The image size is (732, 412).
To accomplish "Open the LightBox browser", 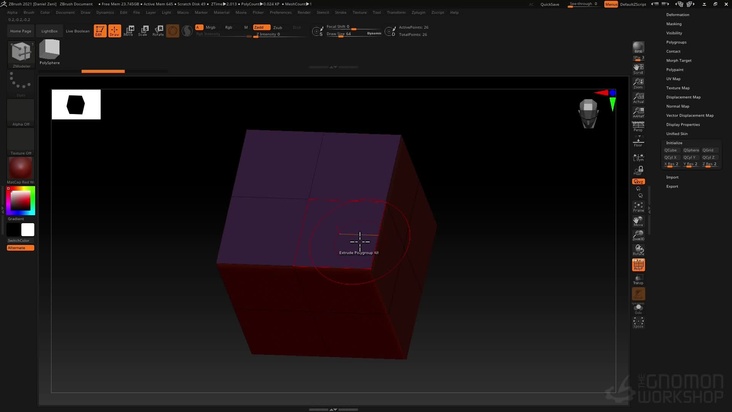I will click(x=48, y=31).
